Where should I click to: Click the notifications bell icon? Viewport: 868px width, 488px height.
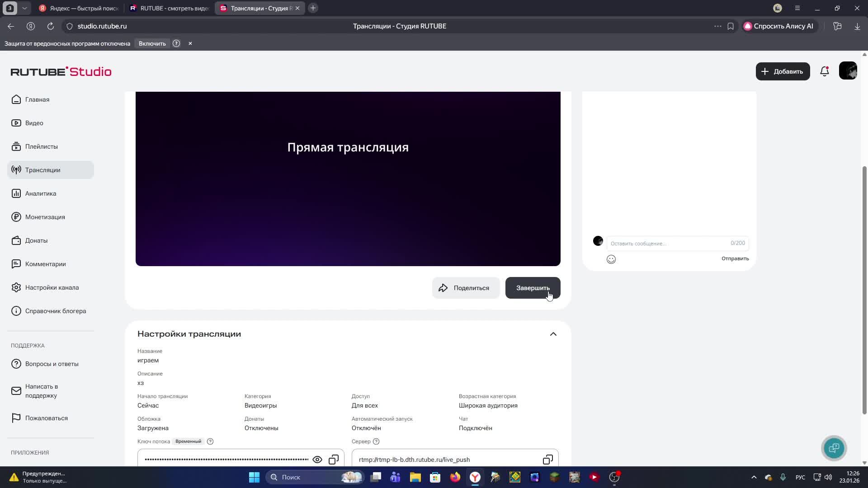point(824,71)
